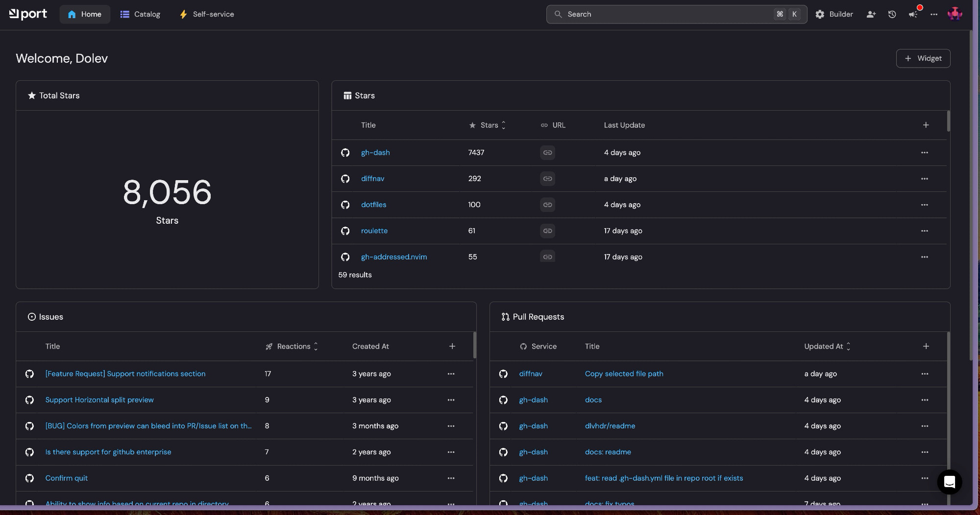The width and height of the screenshot is (980, 515).
Task: Open the gh-addressed.nvim repository link
Action: (x=394, y=257)
